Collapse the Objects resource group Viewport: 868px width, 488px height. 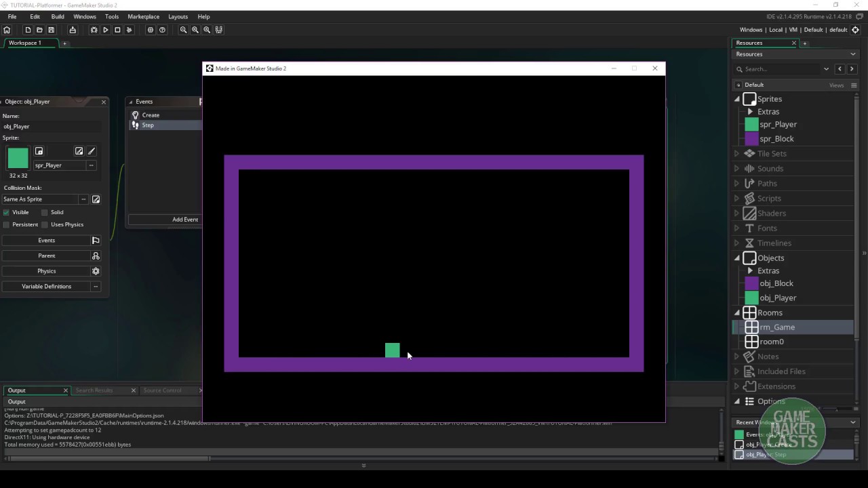click(x=737, y=258)
